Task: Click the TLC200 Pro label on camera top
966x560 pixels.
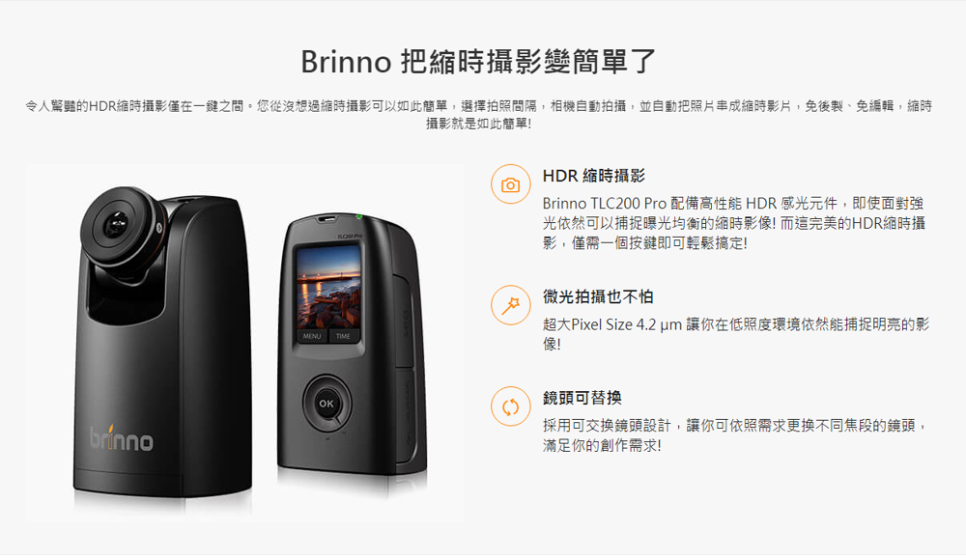Action: (350, 237)
